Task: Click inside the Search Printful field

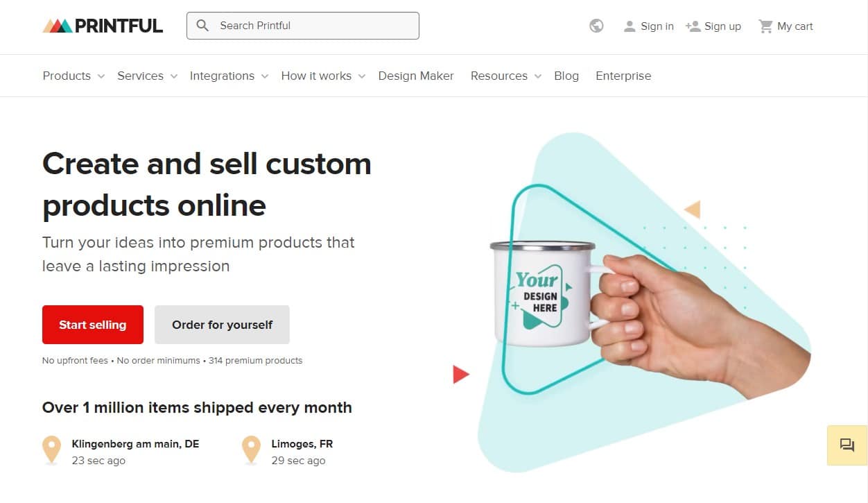Action: 298,25
